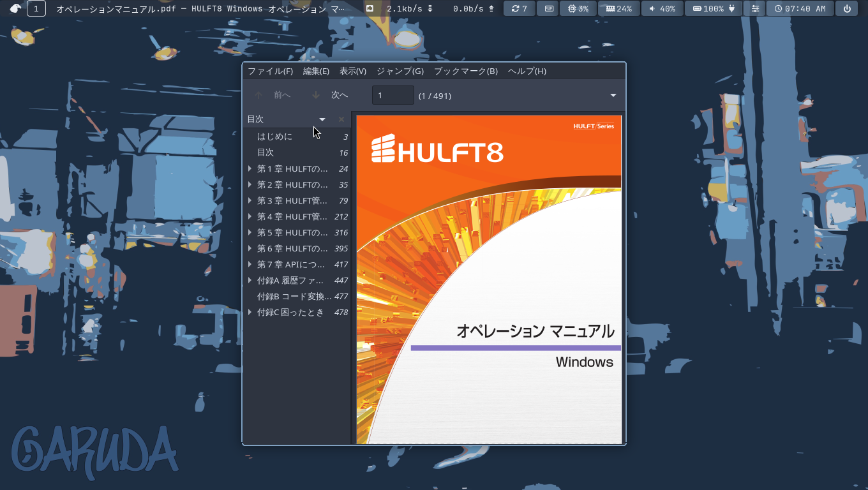Expand the 第7章 APIにつ… outline entry
868x490 pixels.
pos(250,264)
